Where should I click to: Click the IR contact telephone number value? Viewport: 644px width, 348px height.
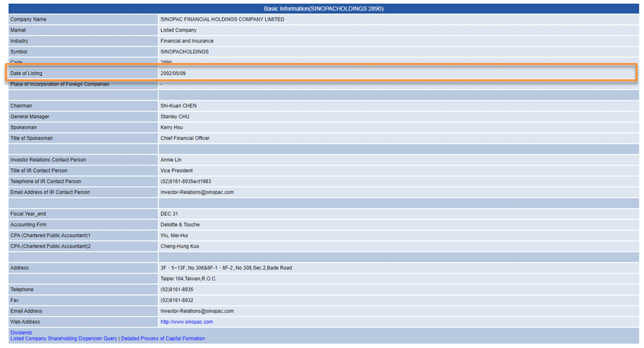pos(186,182)
